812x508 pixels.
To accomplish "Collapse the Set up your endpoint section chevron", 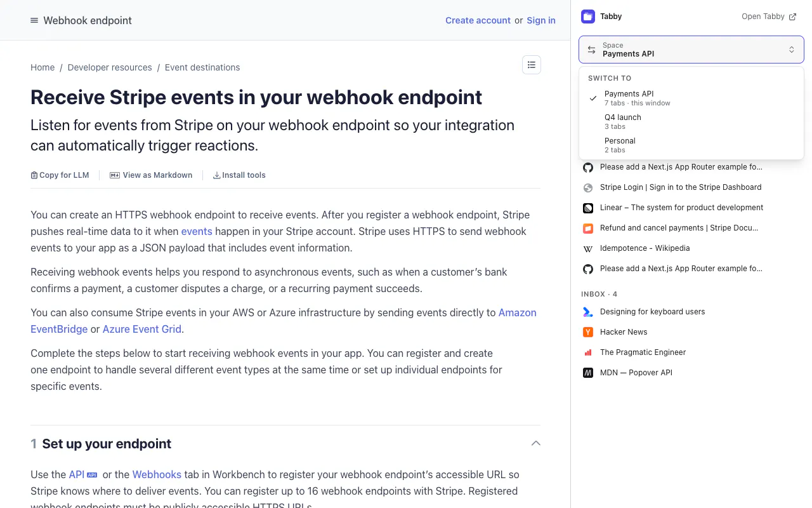I will [x=536, y=443].
